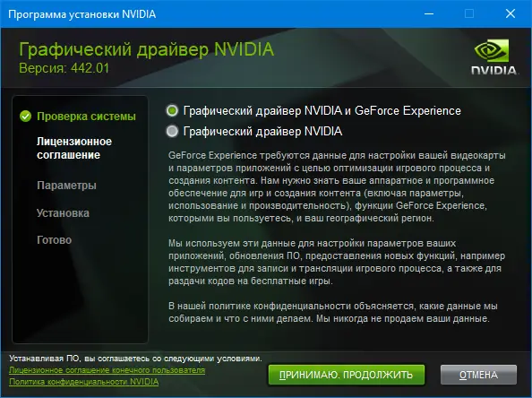Minimize the NVIDIA installer window

pyautogui.click(x=429, y=14)
